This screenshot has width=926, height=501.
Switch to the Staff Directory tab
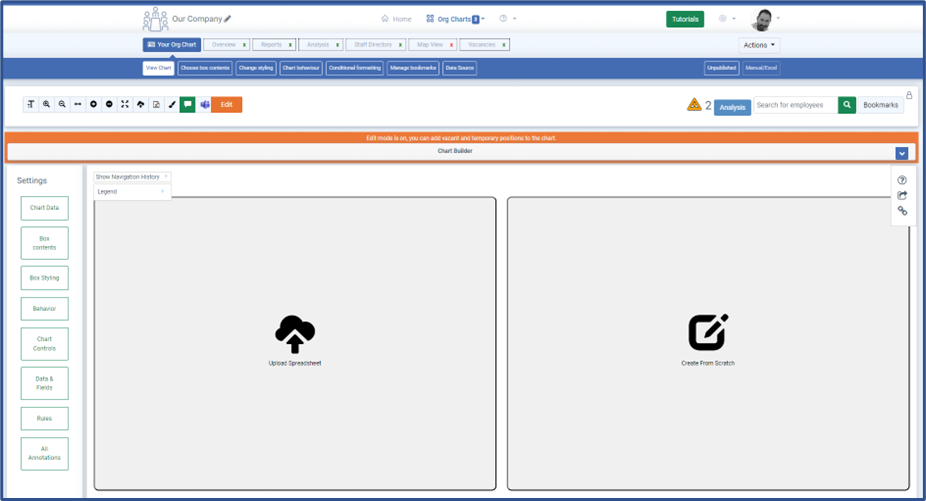(x=374, y=45)
